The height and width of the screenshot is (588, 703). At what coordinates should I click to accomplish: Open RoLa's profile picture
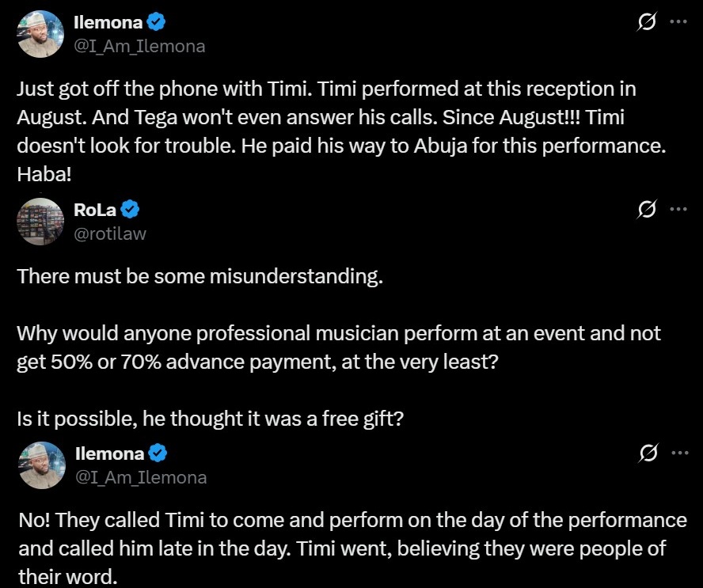coord(40,222)
